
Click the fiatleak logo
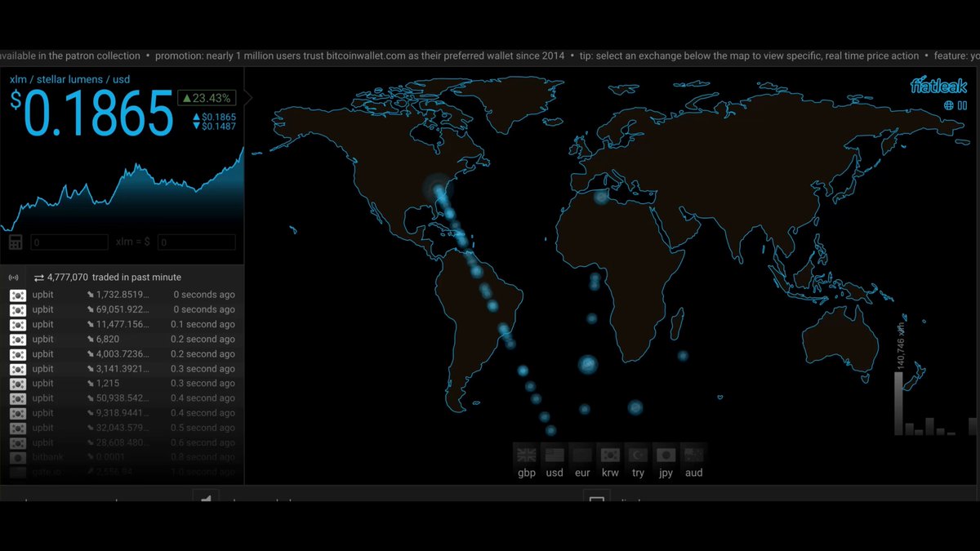(x=938, y=86)
